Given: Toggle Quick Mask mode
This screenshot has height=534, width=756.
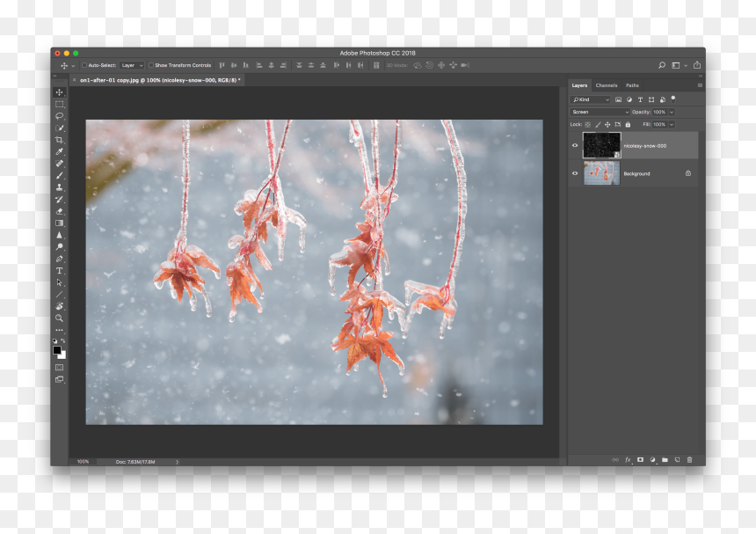Looking at the screenshot, I should (59, 368).
